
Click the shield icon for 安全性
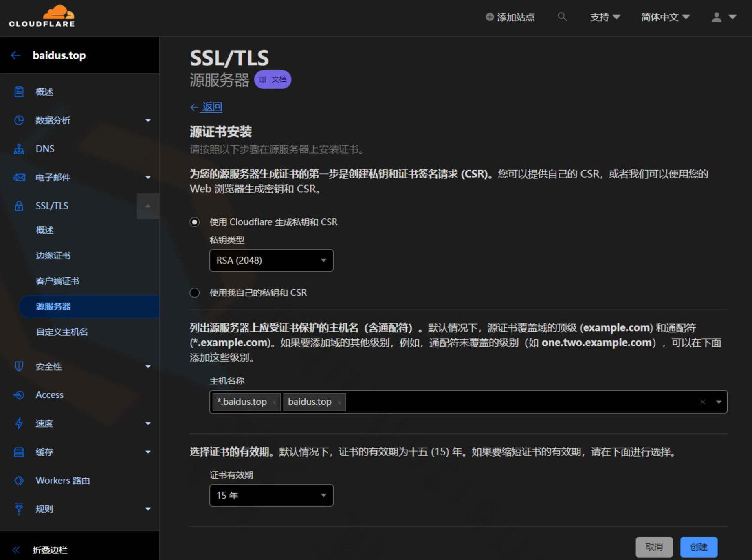point(19,367)
